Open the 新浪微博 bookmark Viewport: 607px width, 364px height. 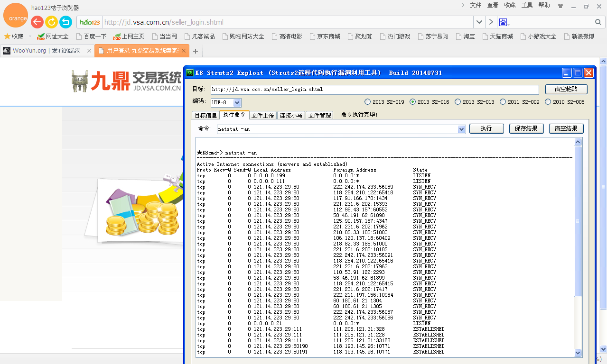pos(579,36)
